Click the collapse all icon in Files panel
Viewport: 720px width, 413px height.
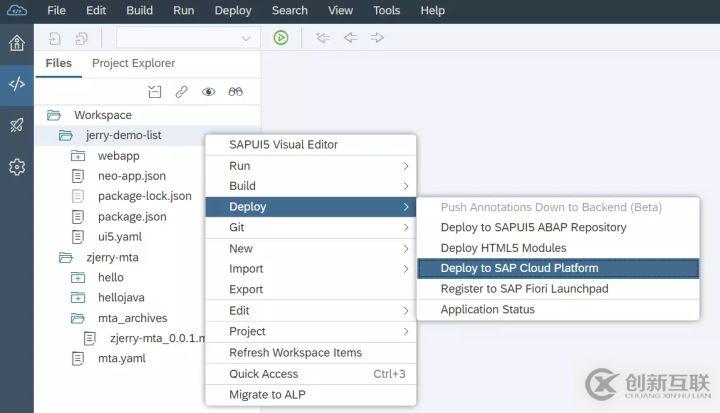(x=154, y=91)
